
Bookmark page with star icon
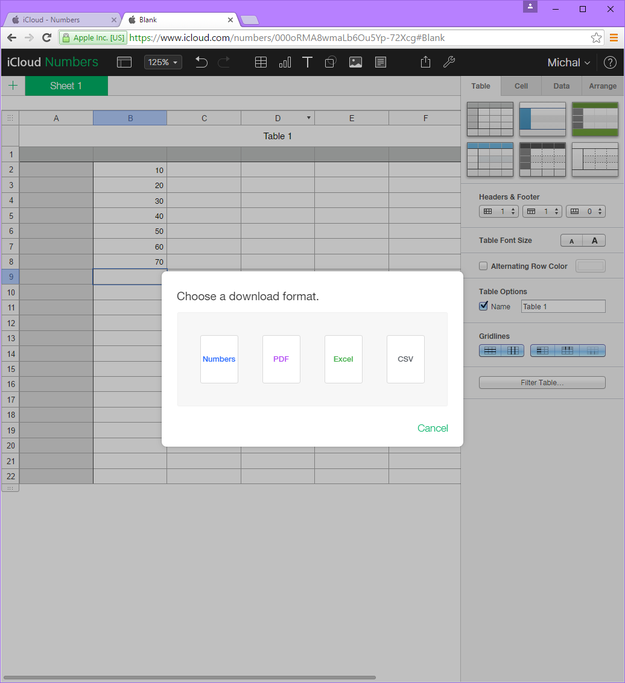[596, 38]
